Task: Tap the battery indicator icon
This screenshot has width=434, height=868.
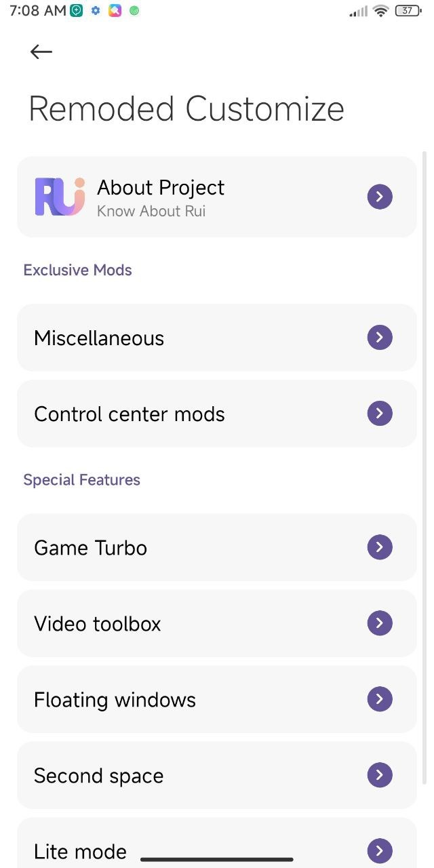Action: pos(407,11)
